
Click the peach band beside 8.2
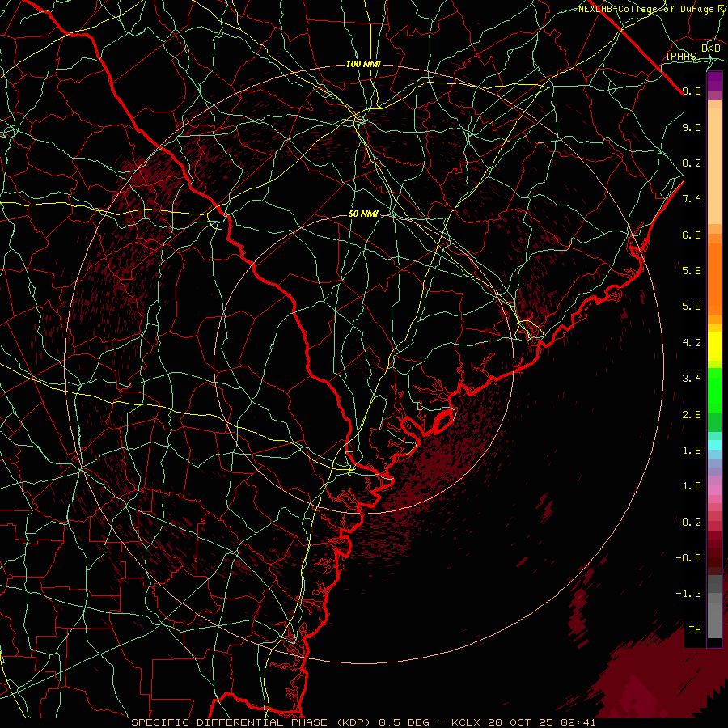(714, 166)
